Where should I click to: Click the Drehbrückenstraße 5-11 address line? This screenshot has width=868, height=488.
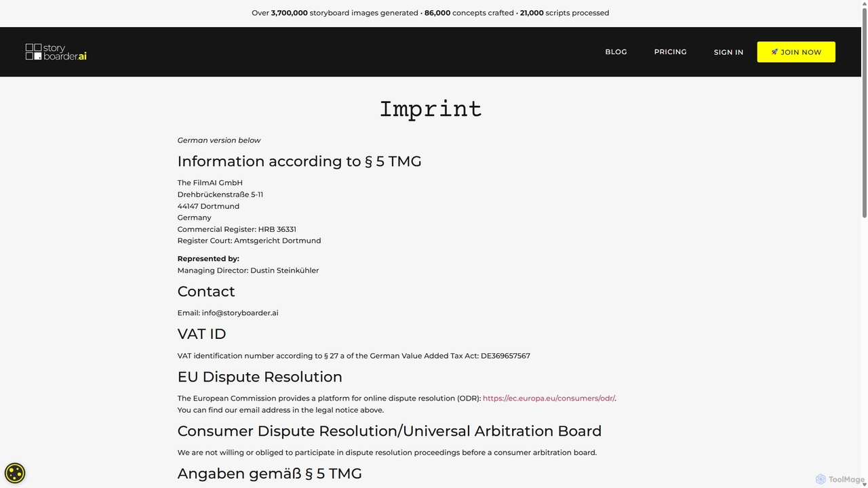click(x=220, y=195)
